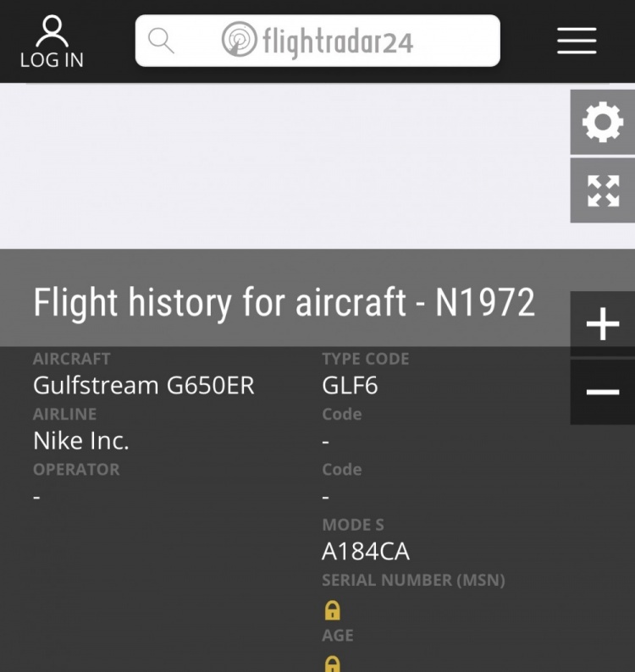Click the flightradar24 wordmark in search box

337,41
